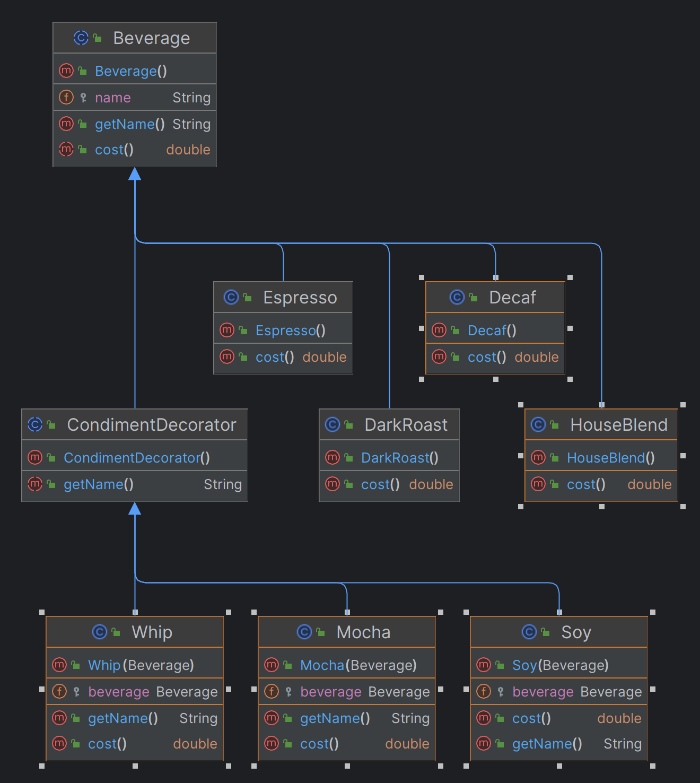Click getName() in CondimentDecorator node

(x=99, y=484)
